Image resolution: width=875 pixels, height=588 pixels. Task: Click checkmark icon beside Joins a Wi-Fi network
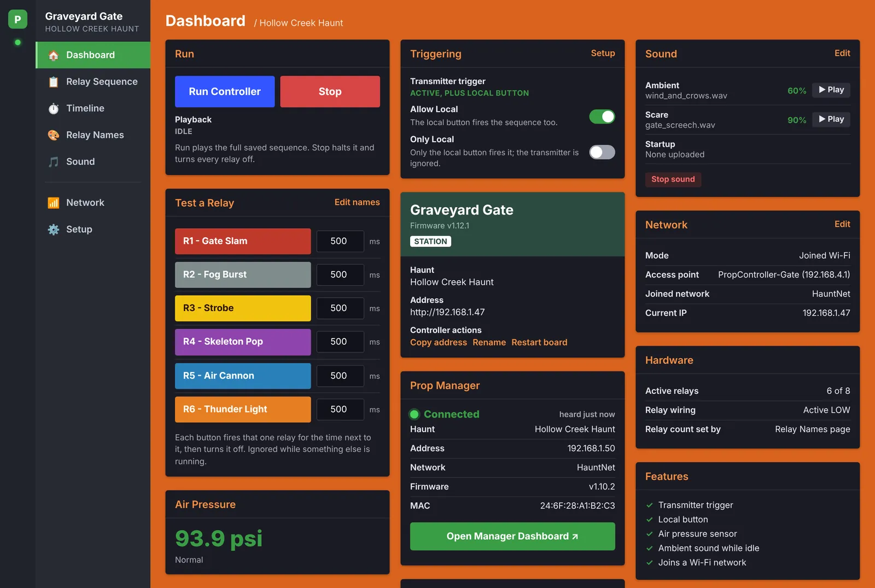[650, 563]
